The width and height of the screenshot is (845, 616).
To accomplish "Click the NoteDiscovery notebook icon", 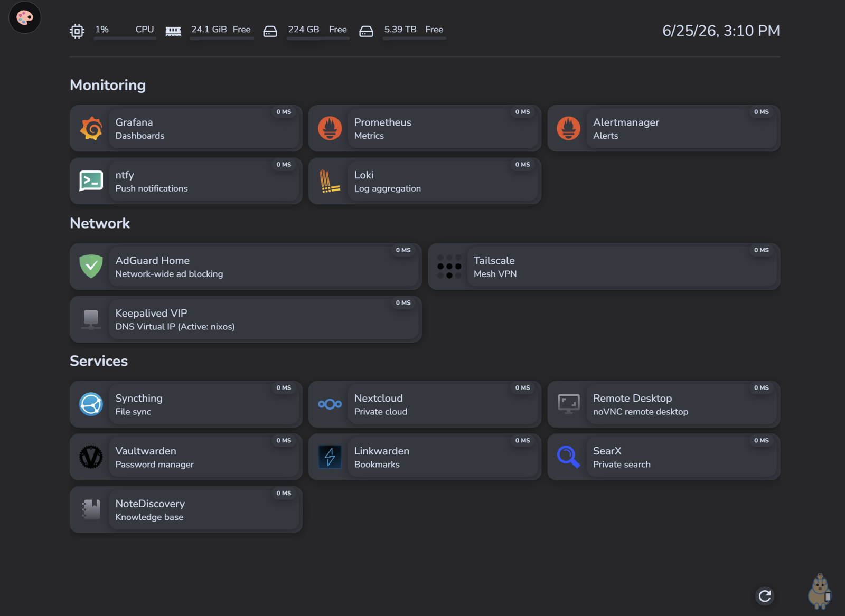I will tap(91, 510).
